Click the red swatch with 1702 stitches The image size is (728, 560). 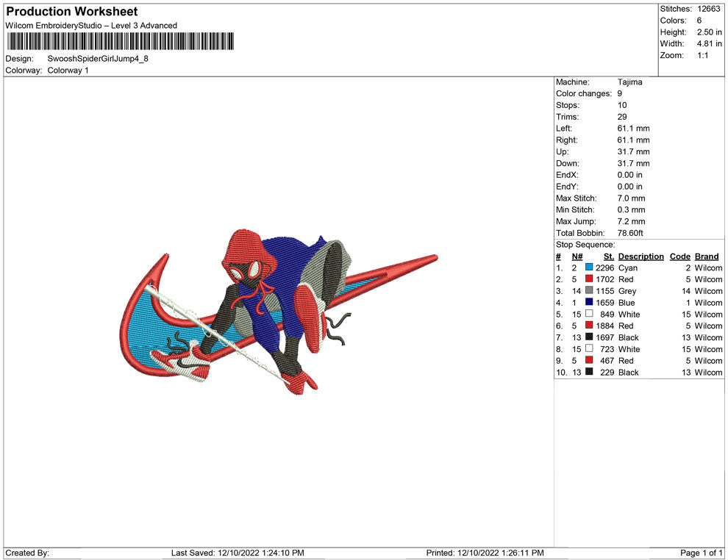click(x=589, y=279)
